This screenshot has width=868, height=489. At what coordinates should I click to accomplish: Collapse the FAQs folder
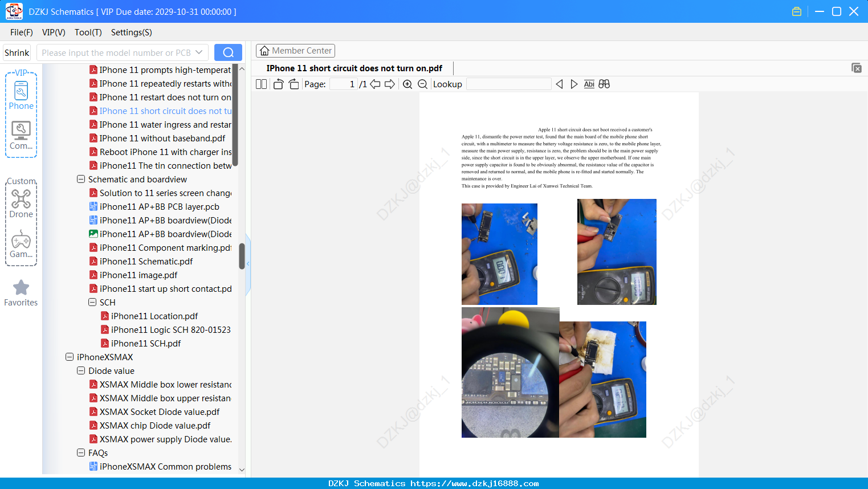[x=81, y=453]
